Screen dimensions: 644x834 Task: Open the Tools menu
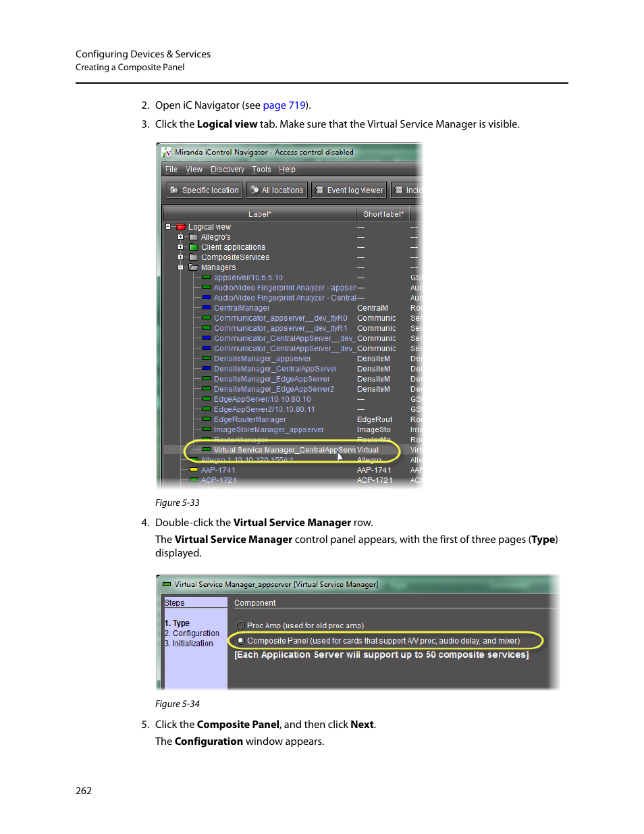click(x=261, y=170)
